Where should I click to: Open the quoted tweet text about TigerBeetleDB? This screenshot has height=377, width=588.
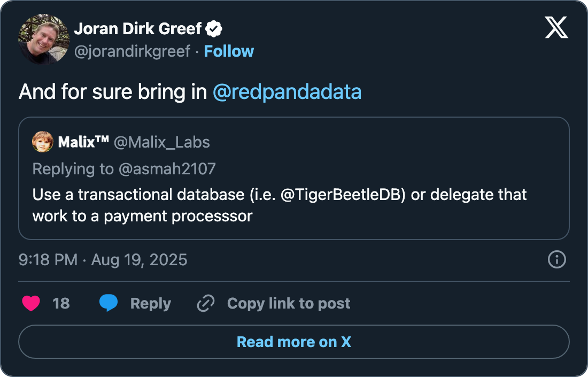[x=280, y=205]
